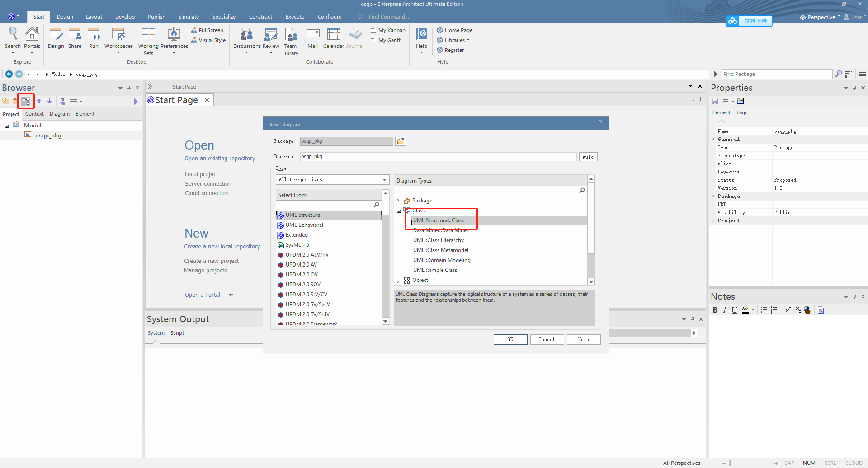Viewport: 868px width, 468px height.
Task: Click the Run ribbon icon
Action: tap(94, 38)
